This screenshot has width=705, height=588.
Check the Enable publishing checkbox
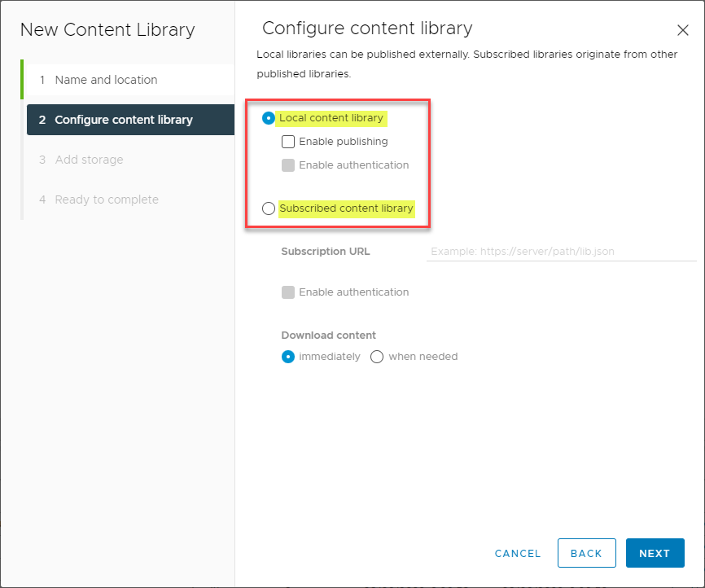pos(287,142)
